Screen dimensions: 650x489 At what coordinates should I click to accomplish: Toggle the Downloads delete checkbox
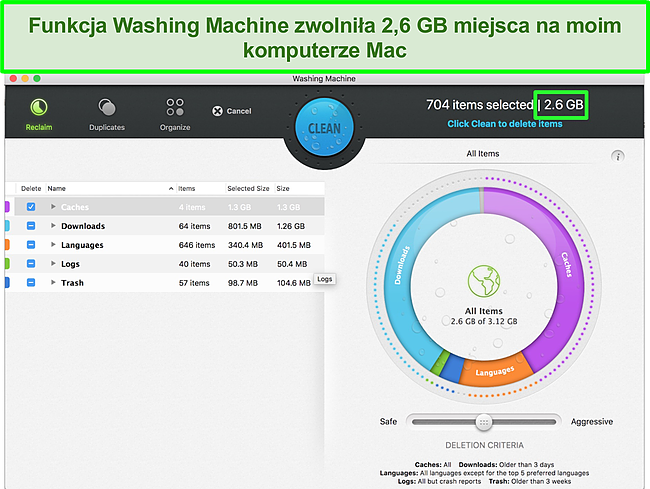pos(31,226)
